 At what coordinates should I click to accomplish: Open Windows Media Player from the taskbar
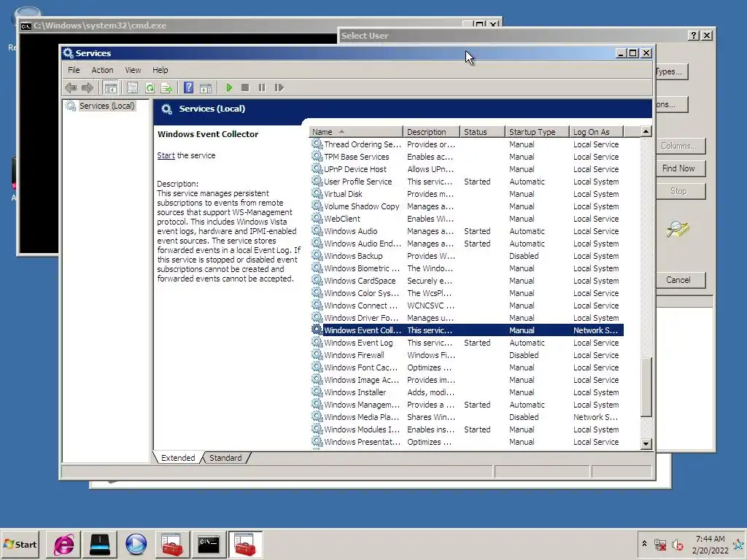(x=136, y=544)
